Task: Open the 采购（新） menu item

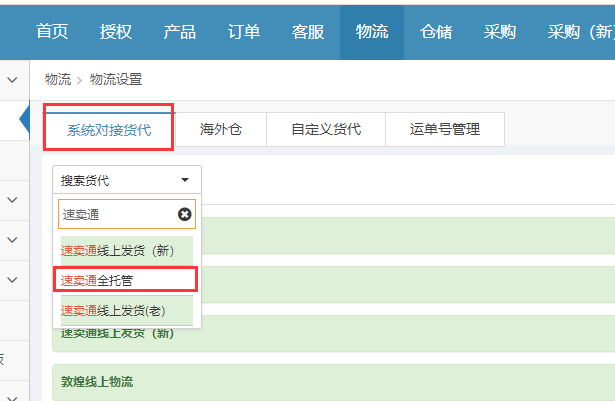Action: pos(581,31)
